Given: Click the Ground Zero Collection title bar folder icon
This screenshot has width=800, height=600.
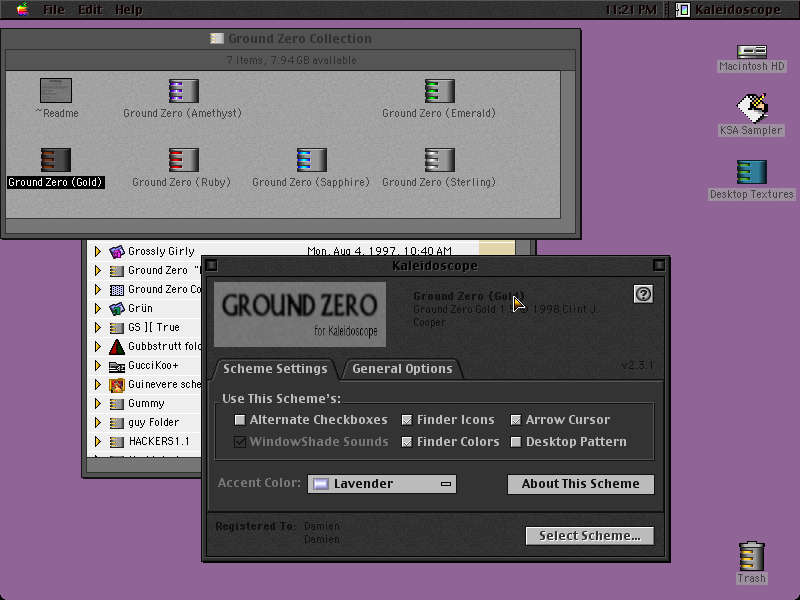Looking at the screenshot, I should click(x=217, y=38).
